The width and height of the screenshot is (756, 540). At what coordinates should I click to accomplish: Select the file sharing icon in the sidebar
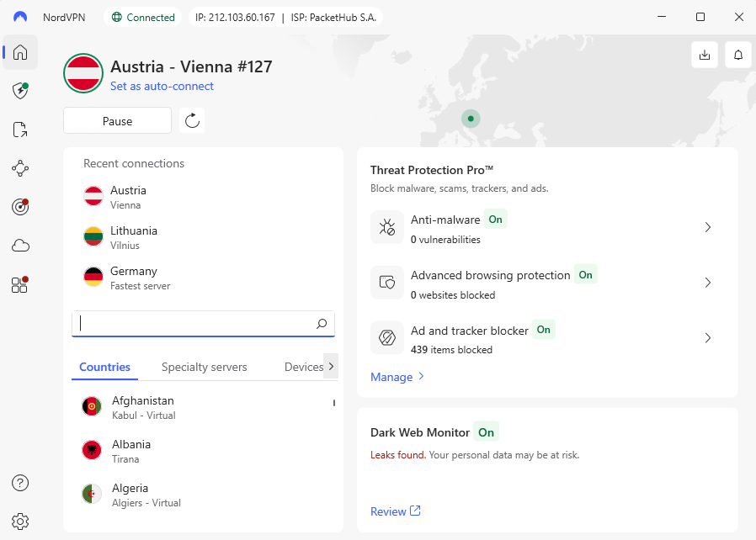[x=19, y=130]
